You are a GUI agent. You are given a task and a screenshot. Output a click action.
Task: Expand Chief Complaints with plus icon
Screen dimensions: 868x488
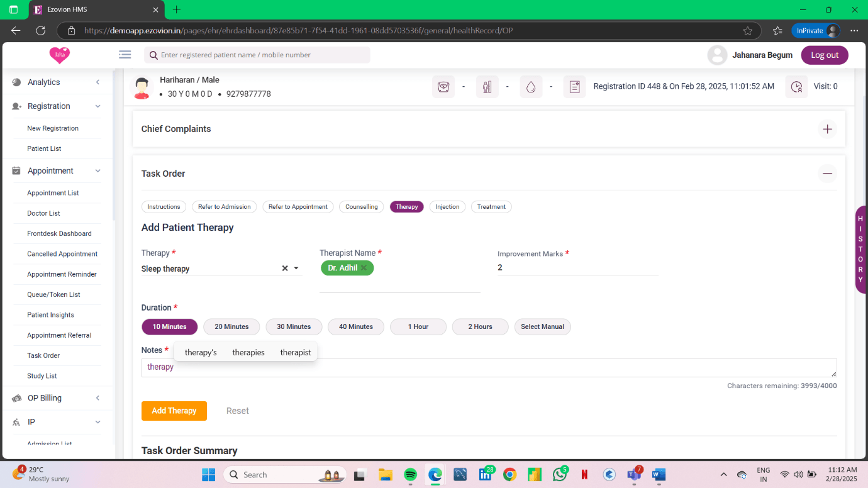click(827, 129)
